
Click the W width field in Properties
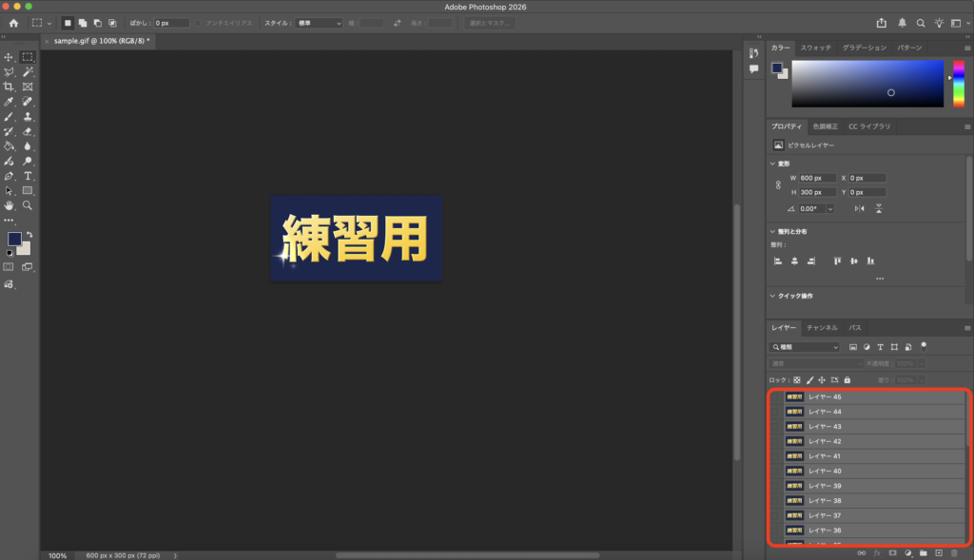(817, 178)
